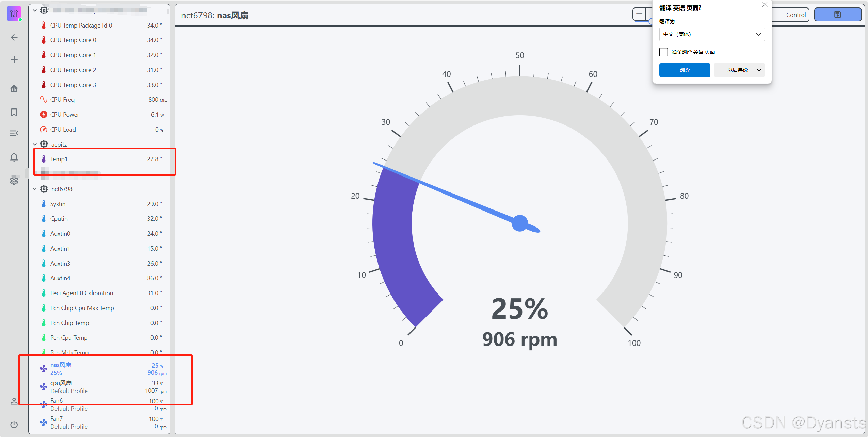Collapse the acpitz device group
868x437 pixels.
coord(35,145)
